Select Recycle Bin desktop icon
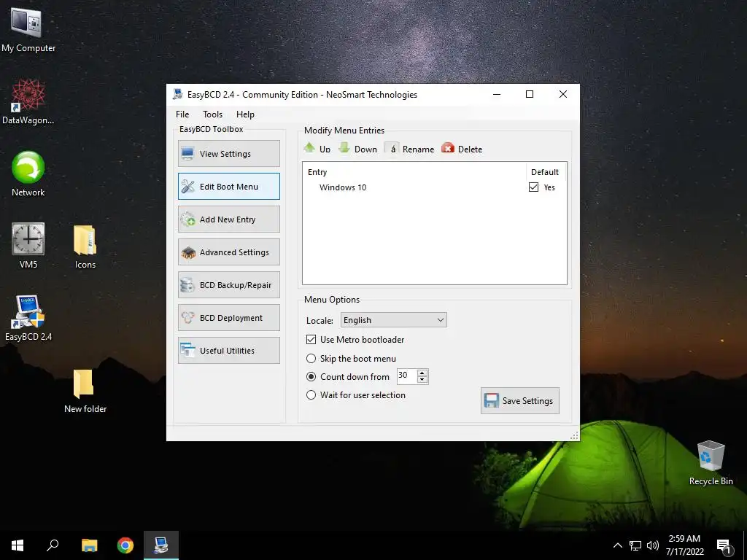This screenshot has width=747, height=560. (711, 463)
